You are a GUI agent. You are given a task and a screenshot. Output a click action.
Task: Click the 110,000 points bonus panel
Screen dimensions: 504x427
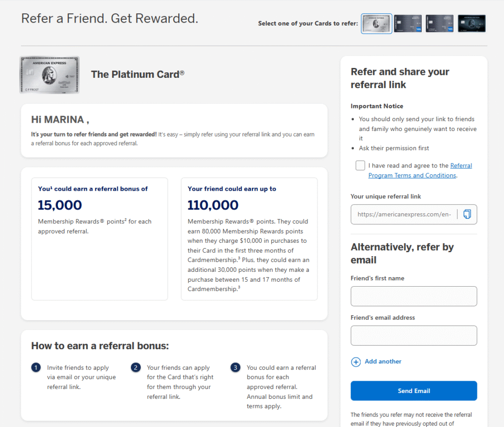[x=249, y=239]
